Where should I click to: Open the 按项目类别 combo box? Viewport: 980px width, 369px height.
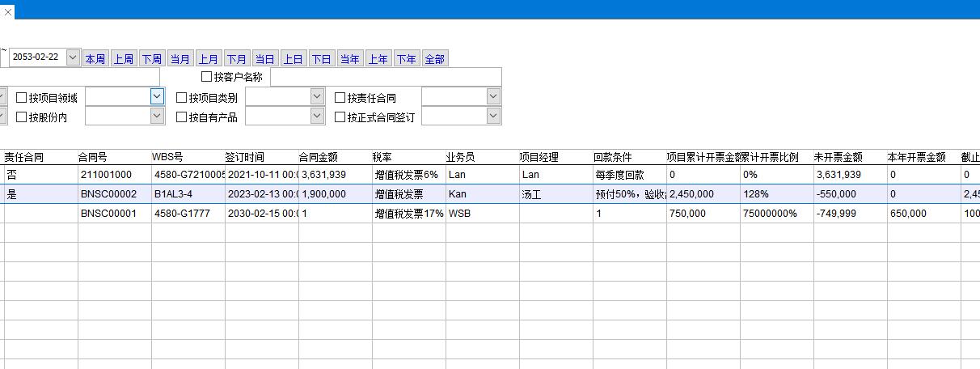[x=317, y=96]
